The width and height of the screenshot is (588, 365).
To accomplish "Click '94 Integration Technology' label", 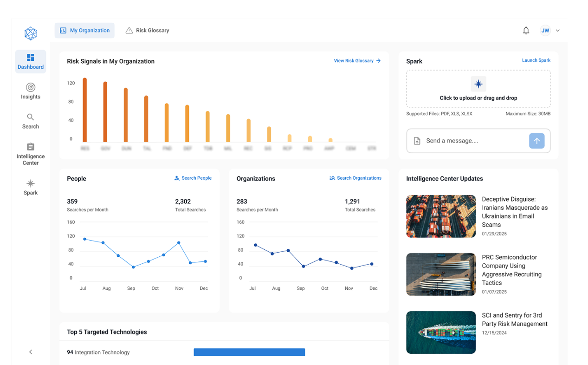I will [x=98, y=352].
